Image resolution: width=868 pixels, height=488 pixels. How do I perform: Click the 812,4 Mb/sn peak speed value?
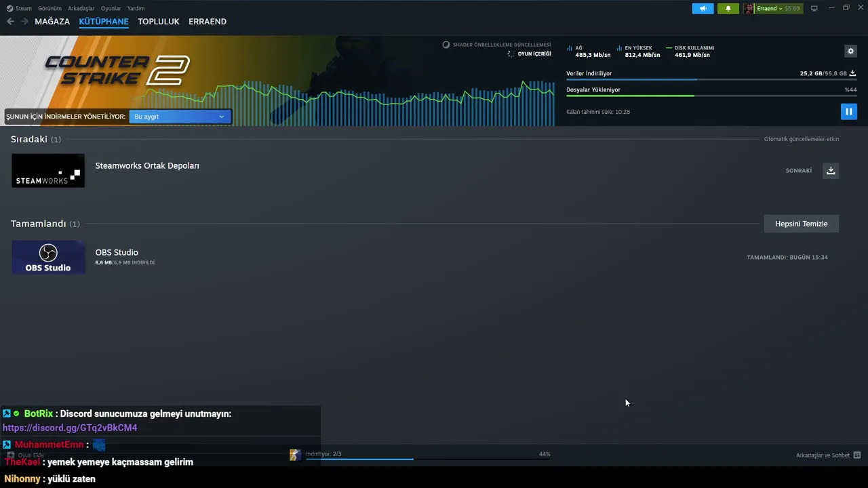click(x=643, y=55)
